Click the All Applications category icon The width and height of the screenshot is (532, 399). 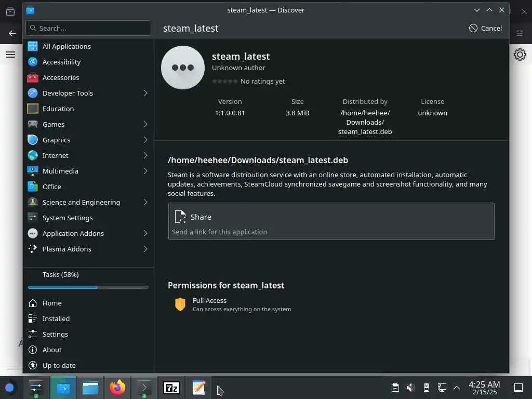coord(33,46)
